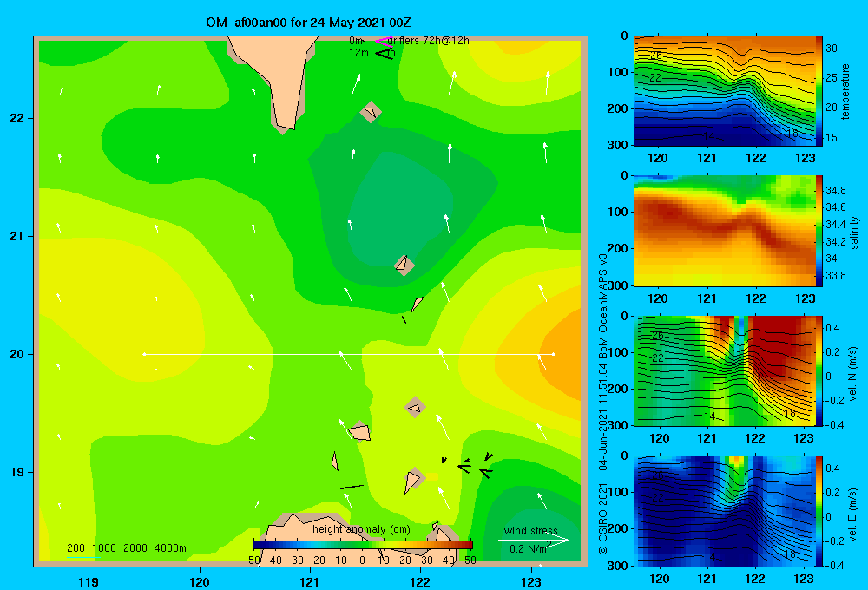Select the '0.2 N/m' wind stress scale value
Viewport: 868px width, 590px height.
click(529, 548)
